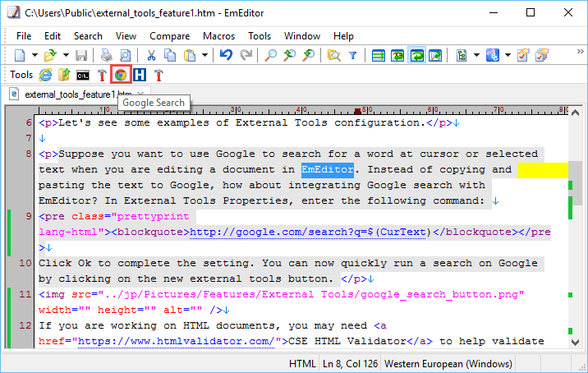Click the Find Previous magnifier icon
Image resolution: width=588 pixels, height=373 pixels.
[290, 56]
